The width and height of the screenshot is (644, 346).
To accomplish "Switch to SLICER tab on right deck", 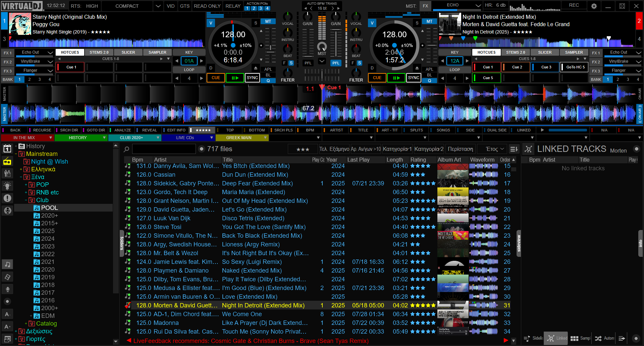I will coord(545,52).
